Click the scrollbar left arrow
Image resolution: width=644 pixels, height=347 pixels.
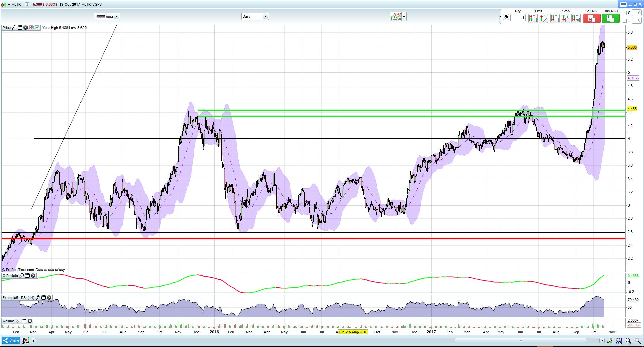tap(33, 341)
